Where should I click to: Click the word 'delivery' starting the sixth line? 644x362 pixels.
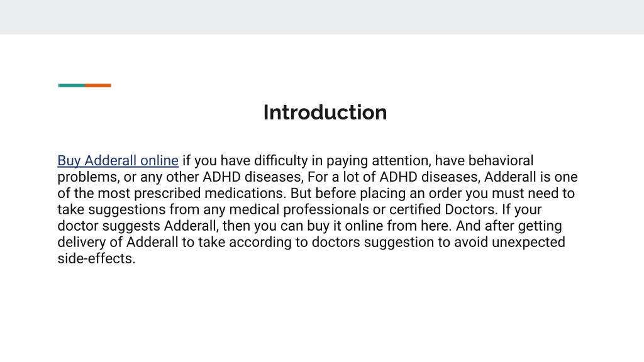click(x=81, y=243)
